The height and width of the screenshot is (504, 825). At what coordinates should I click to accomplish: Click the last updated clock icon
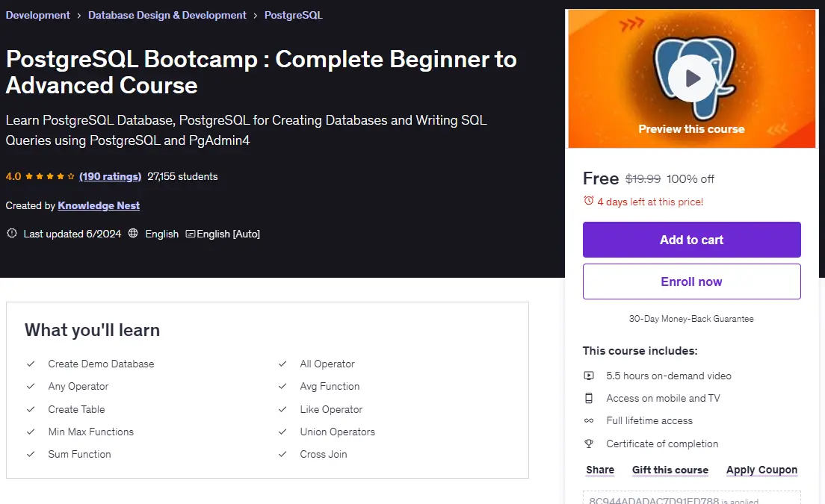pyautogui.click(x=11, y=234)
